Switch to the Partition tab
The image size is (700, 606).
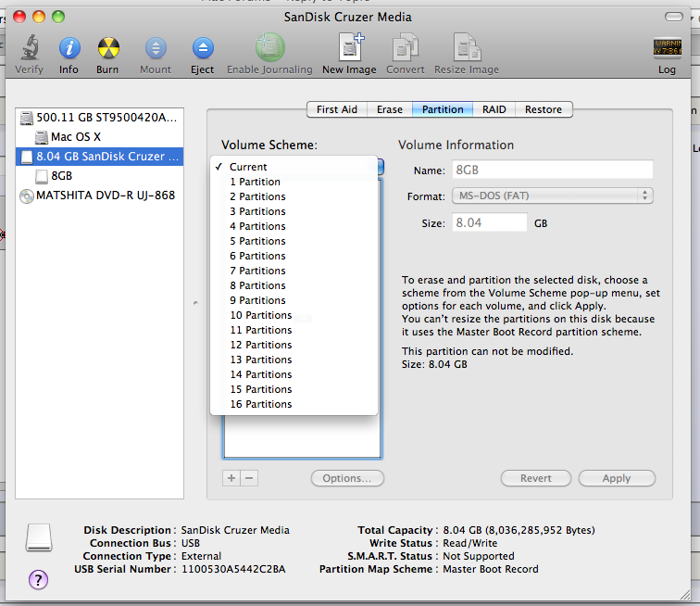tap(443, 109)
